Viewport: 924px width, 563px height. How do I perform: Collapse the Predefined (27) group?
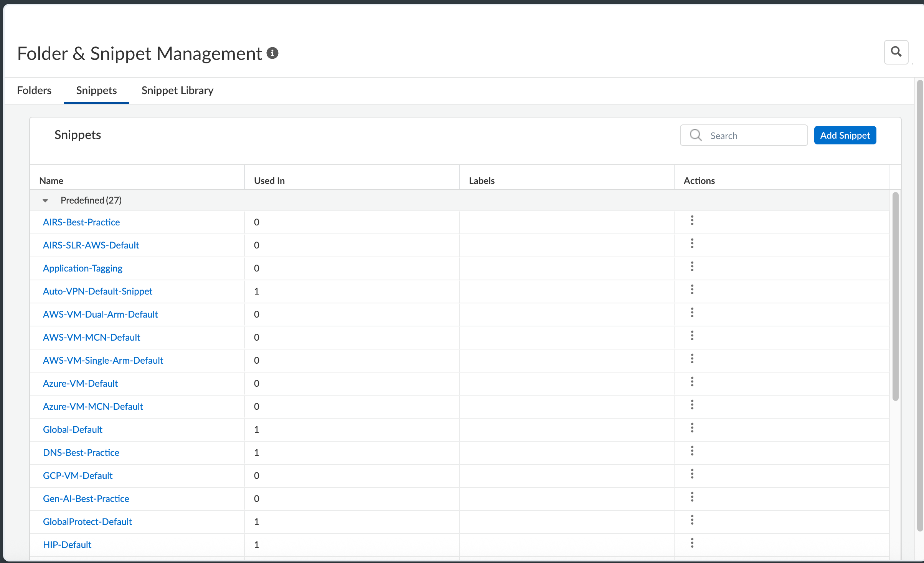point(45,200)
